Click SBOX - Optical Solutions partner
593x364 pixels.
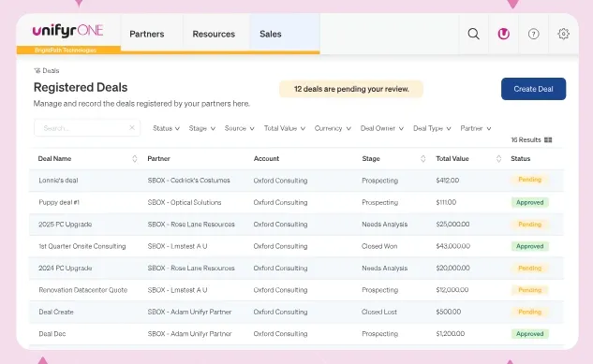[x=185, y=202]
